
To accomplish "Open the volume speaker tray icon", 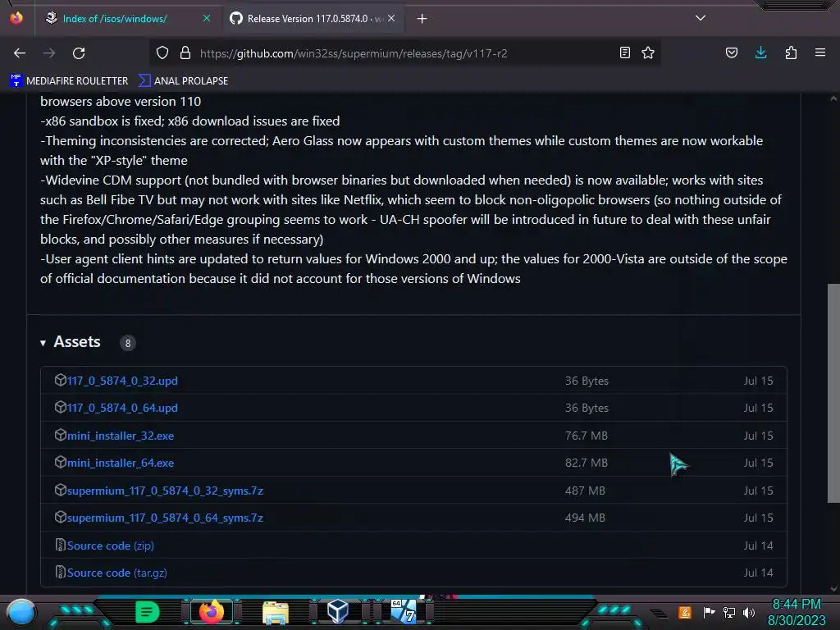I will 749,612.
